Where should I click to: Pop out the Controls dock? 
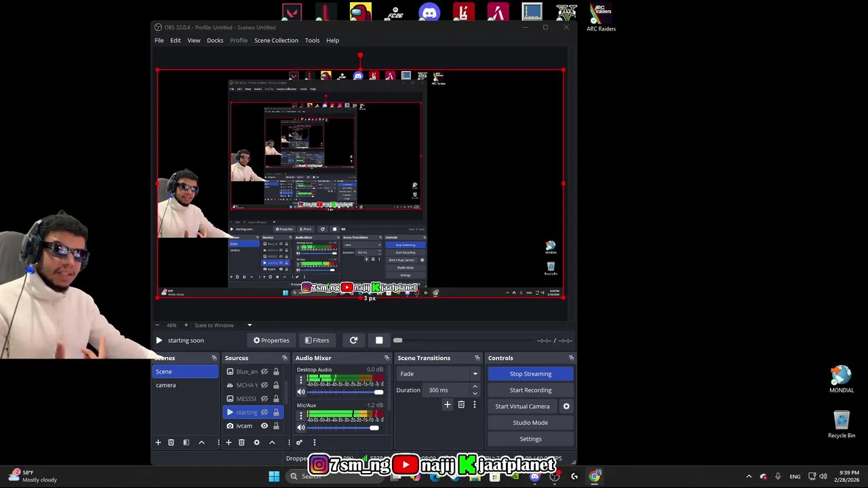pyautogui.click(x=571, y=358)
